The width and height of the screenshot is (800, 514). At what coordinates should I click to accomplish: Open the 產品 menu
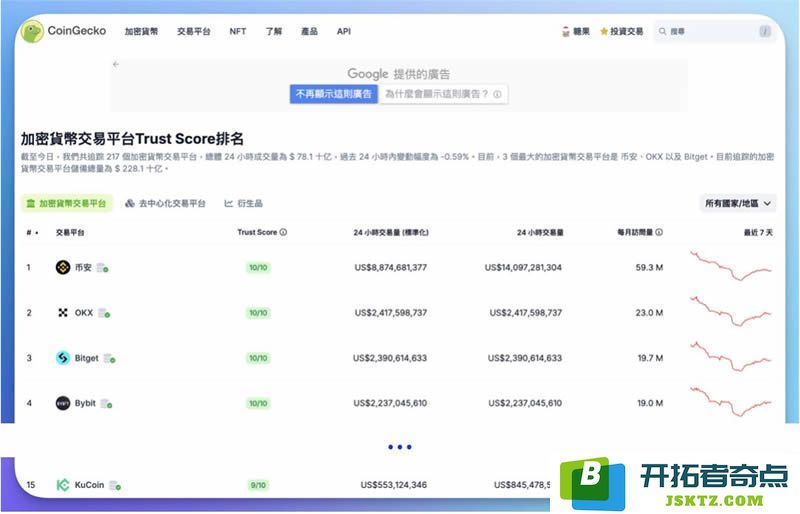309,32
